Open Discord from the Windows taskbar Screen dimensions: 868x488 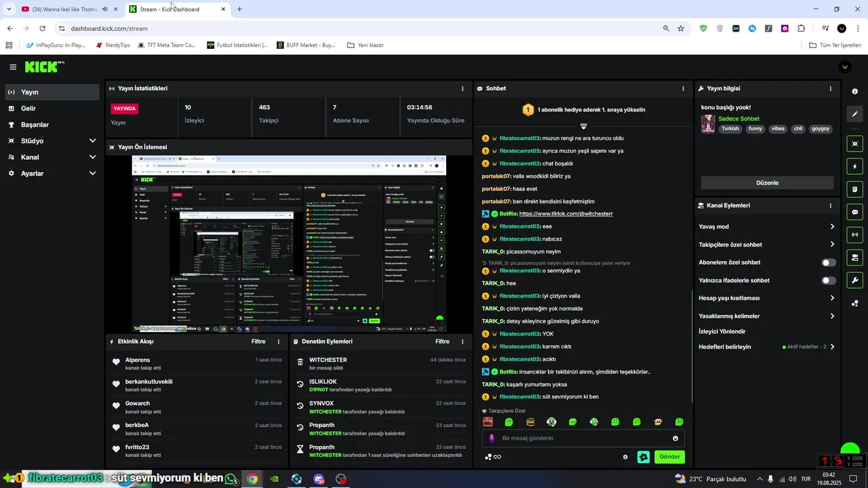point(319,479)
